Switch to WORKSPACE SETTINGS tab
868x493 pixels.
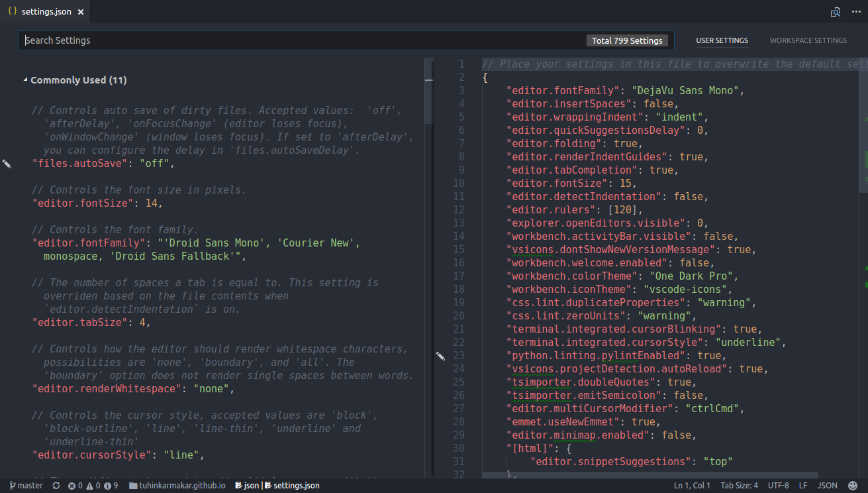[808, 40]
